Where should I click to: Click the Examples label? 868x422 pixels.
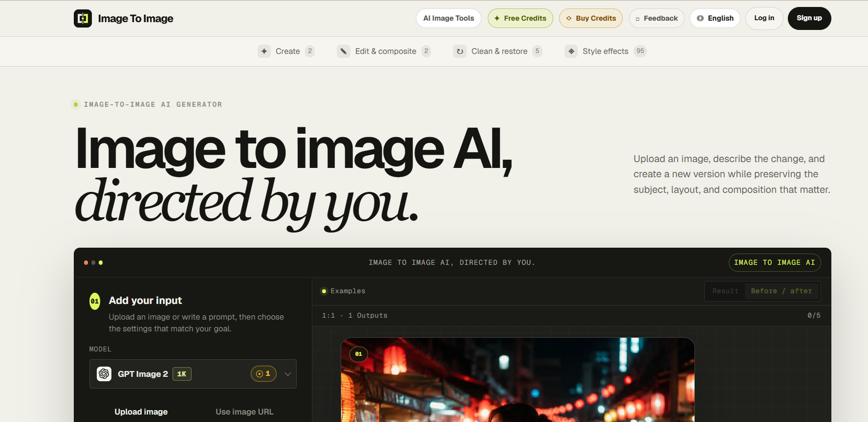click(348, 291)
